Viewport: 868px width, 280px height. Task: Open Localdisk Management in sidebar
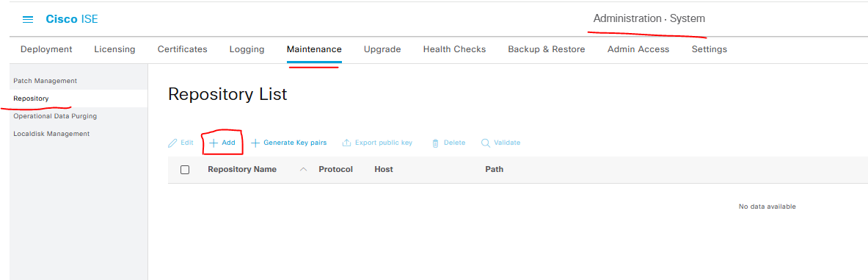click(51, 134)
